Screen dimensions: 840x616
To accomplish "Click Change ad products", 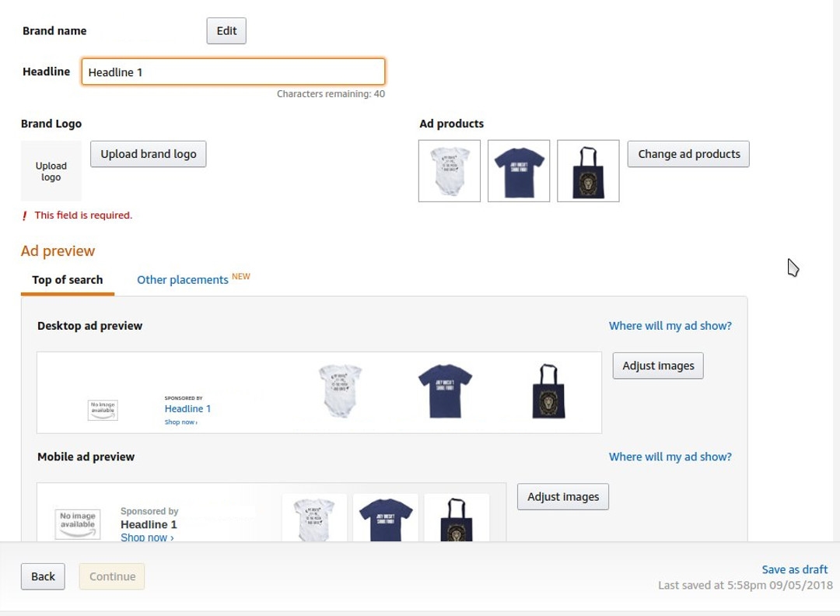I will point(688,153).
